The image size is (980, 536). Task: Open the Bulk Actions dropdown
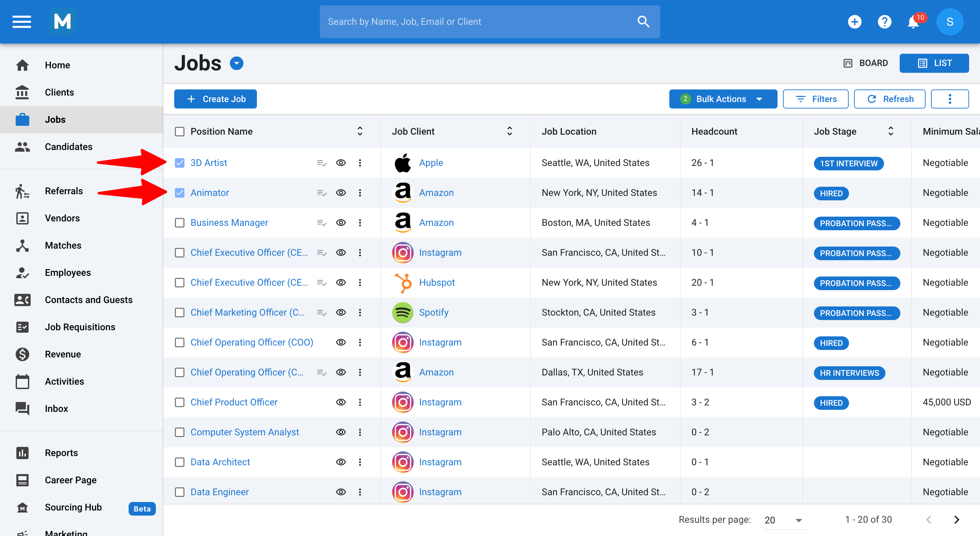pos(723,99)
